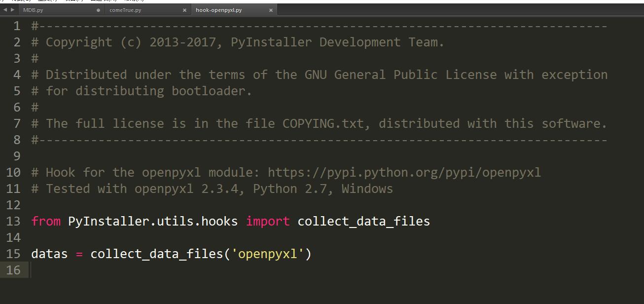Place cursor on 'datas' variable

[49, 254]
